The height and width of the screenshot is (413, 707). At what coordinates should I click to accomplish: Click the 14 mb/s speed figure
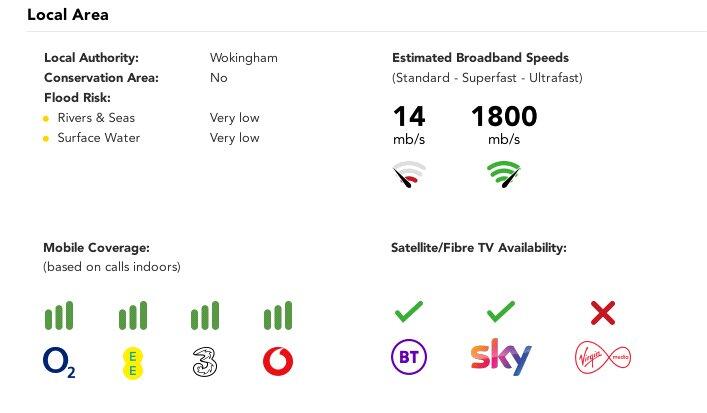point(409,117)
